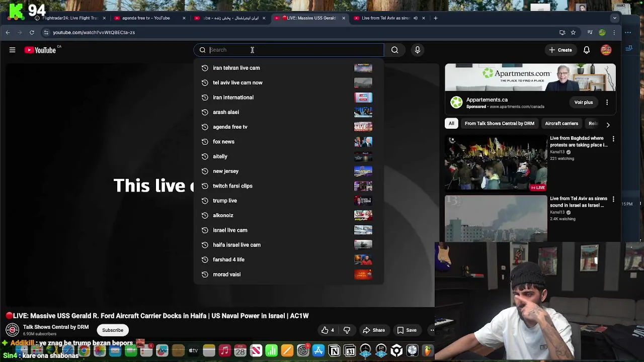
Task: Choose the 'new jersey' search suggestion
Action: coord(289,171)
